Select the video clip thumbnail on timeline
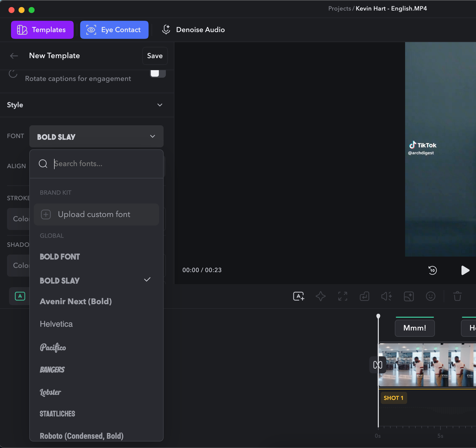The height and width of the screenshot is (448, 476). 427,365
